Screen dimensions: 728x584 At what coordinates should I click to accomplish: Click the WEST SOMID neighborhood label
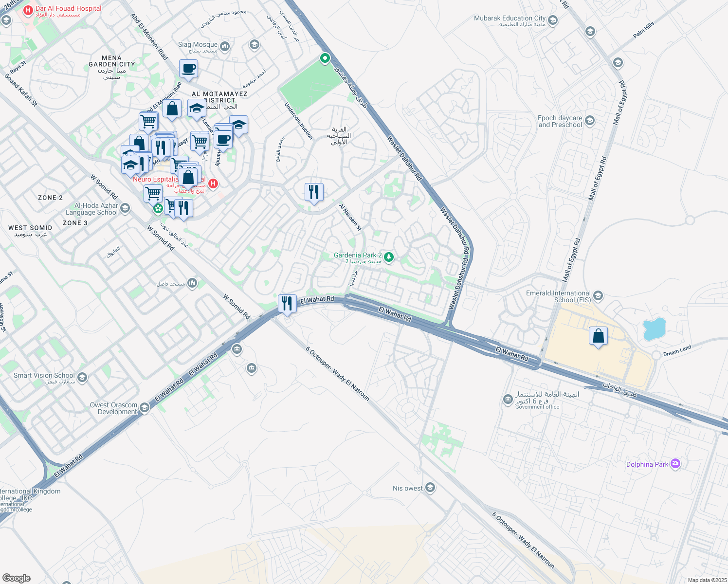click(30, 228)
